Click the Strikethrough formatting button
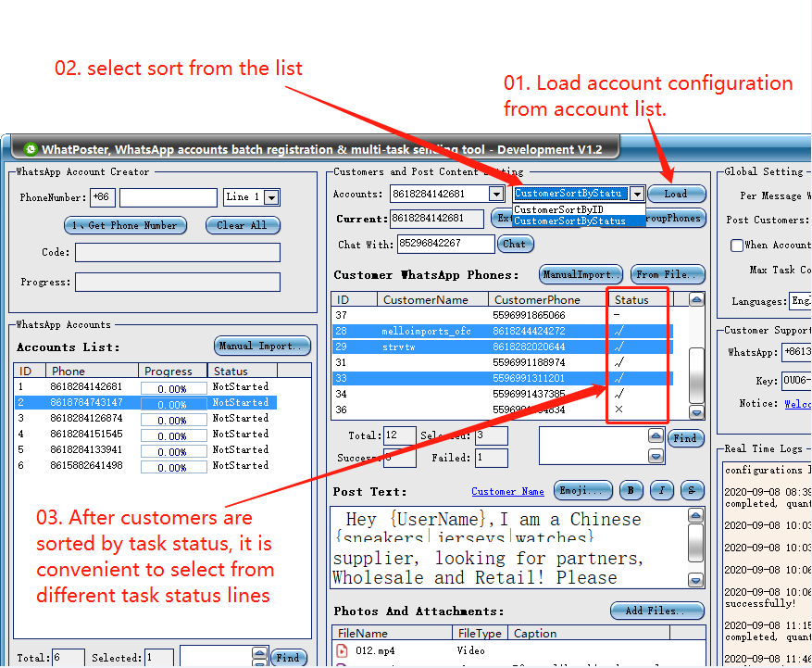812x668 pixels. point(692,490)
